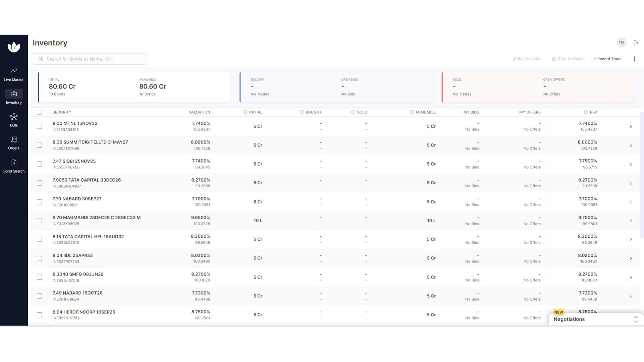
Task: Click the user profile TM avatar
Action: pos(622,42)
